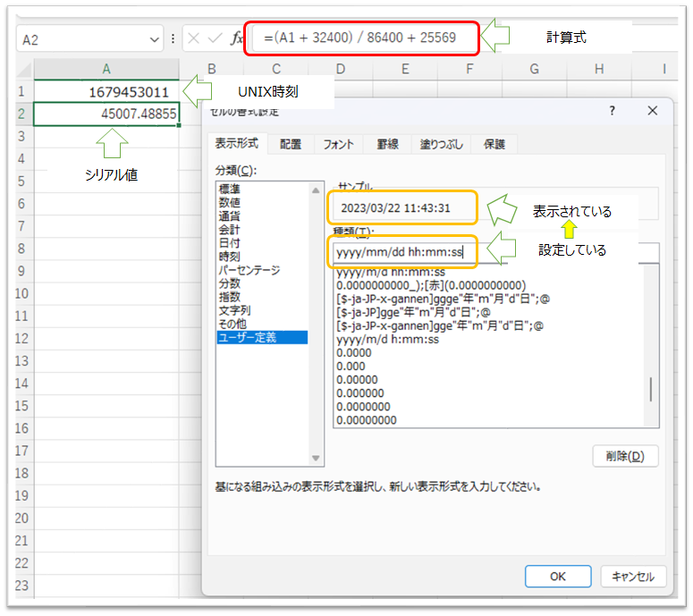Viewport: 693px width, 616px height.
Task: Click category list scroll up arrow
Action: (316, 190)
